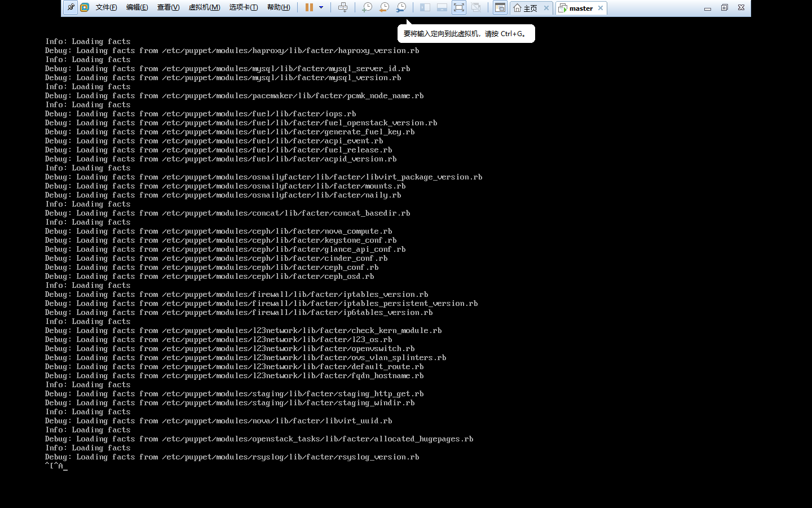Click the allocated_hugepages.rb debug line
This screenshot has height=508, width=812.
click(x=259, y=439)
